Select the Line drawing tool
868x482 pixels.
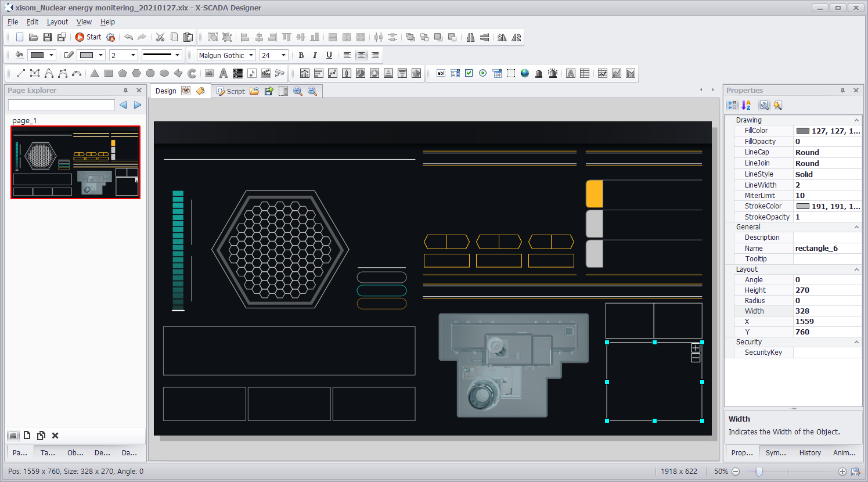coord(20,73)
